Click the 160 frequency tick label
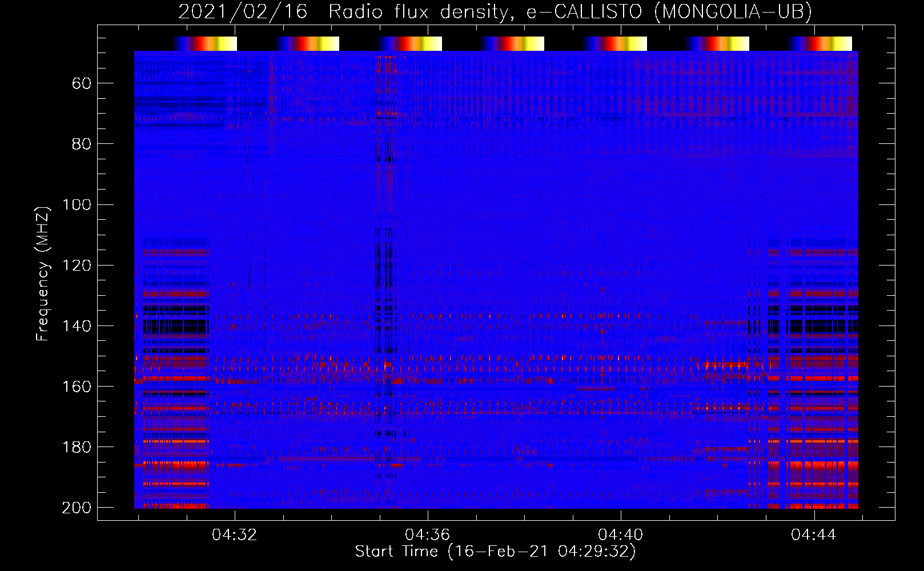Viewport: 924px width, 571px height. coord(77,387)
